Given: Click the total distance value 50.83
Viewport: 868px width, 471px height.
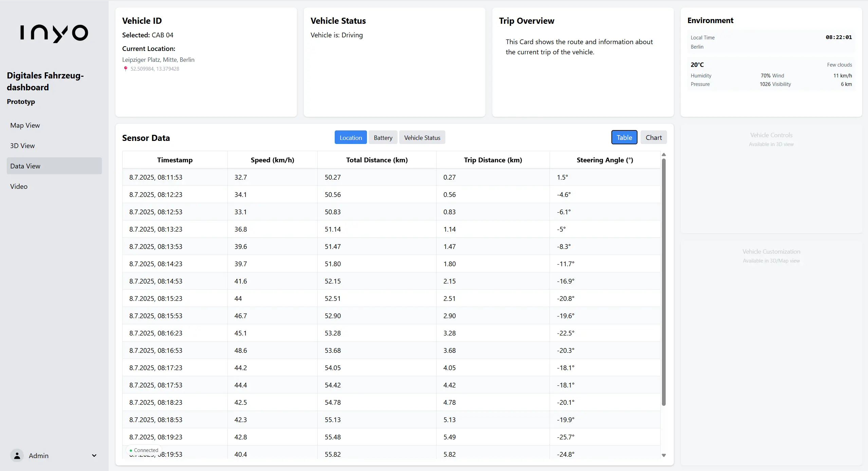Looking at the screenshot, I should [333, 212].
